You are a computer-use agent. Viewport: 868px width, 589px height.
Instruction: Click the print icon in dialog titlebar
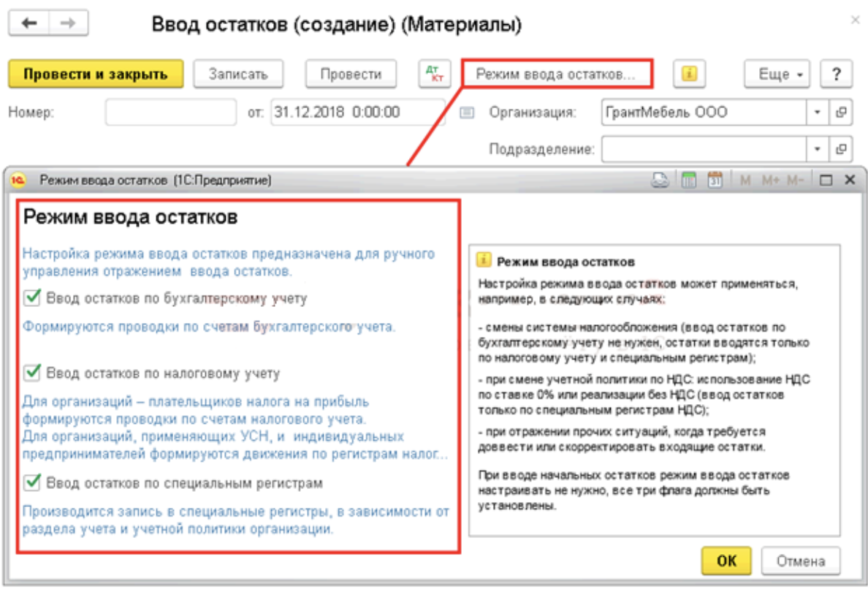[660, 180]
